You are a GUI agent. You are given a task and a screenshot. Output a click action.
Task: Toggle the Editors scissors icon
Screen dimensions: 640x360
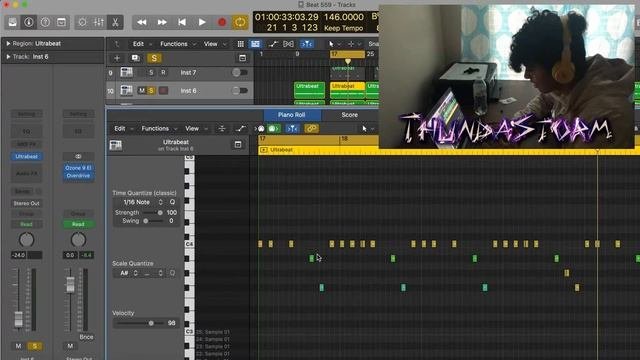[116, 22]
